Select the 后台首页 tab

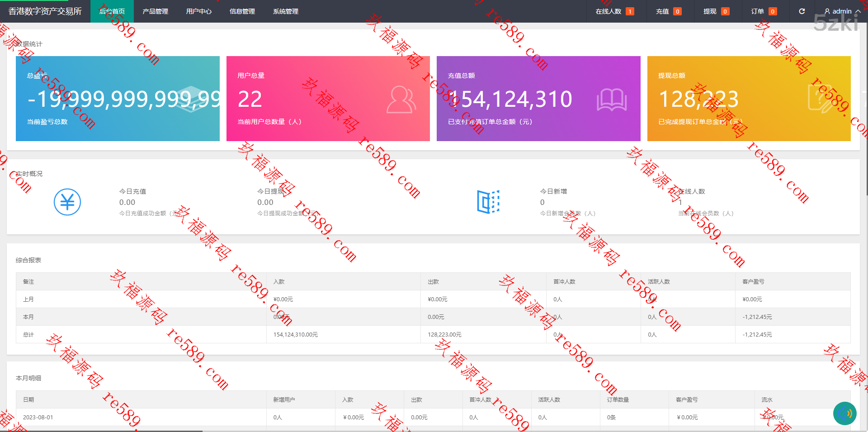pos(112,11)
